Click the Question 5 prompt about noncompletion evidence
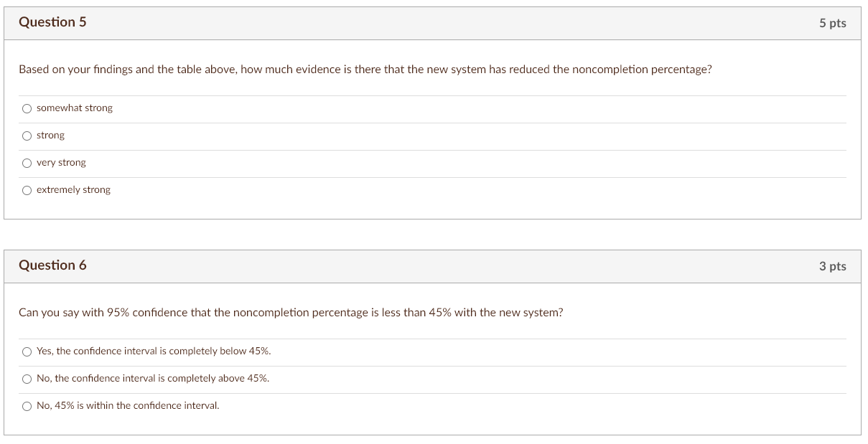Screen dimensions: 868x444 coord(365,70)
